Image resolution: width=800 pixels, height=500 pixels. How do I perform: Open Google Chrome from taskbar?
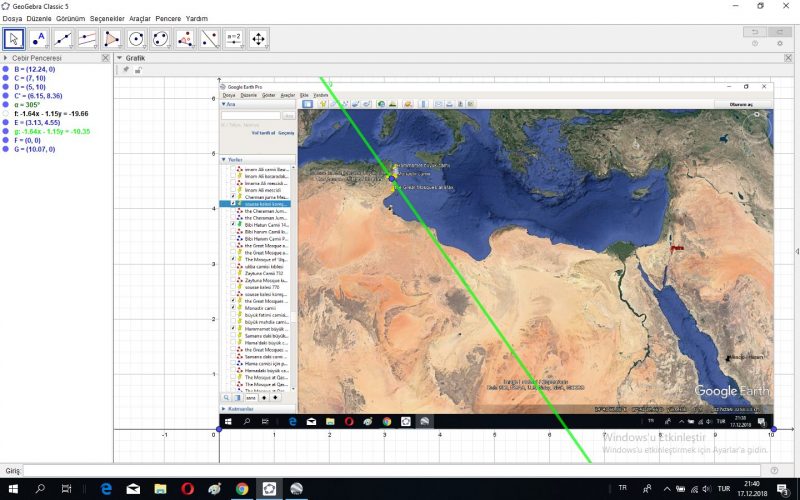click(242, 489)
